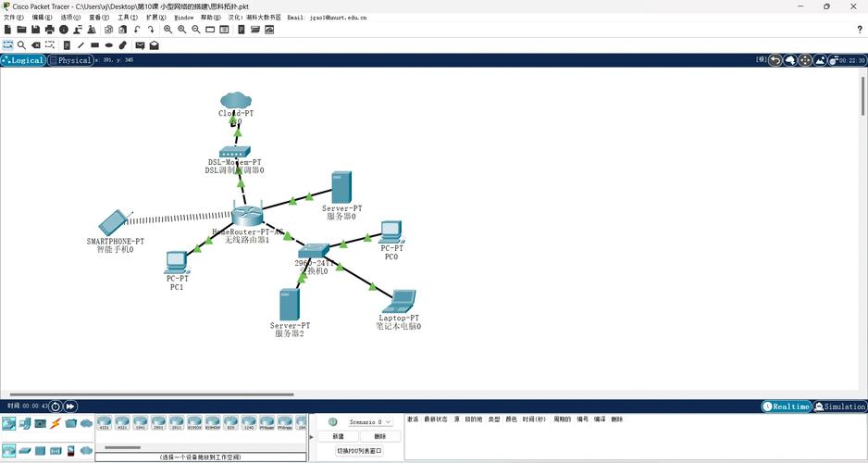Open the network information icon
Viewport: 868px width, 463px height.
pos(64,30)
